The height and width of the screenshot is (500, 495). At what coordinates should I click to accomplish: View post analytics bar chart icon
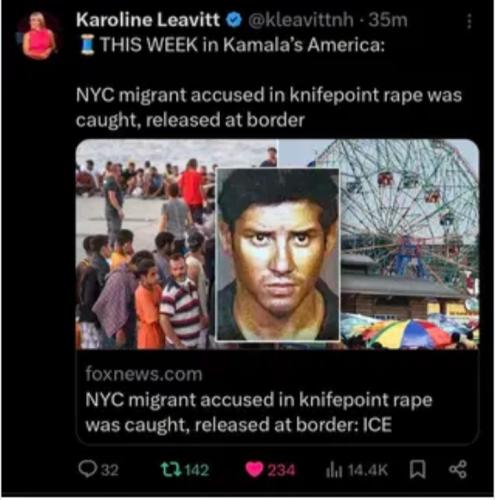tap(334, 470)
